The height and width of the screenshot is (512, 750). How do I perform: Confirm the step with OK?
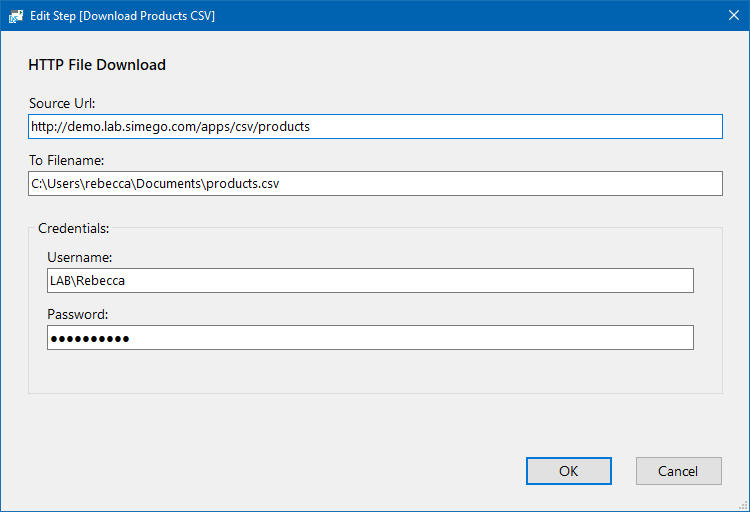569,471
